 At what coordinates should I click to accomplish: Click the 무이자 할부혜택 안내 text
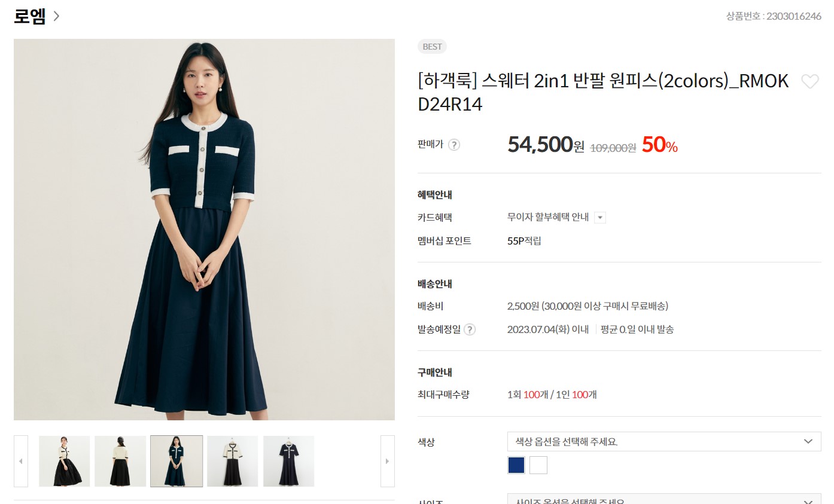pyautogui.click(x=548, y=217)
